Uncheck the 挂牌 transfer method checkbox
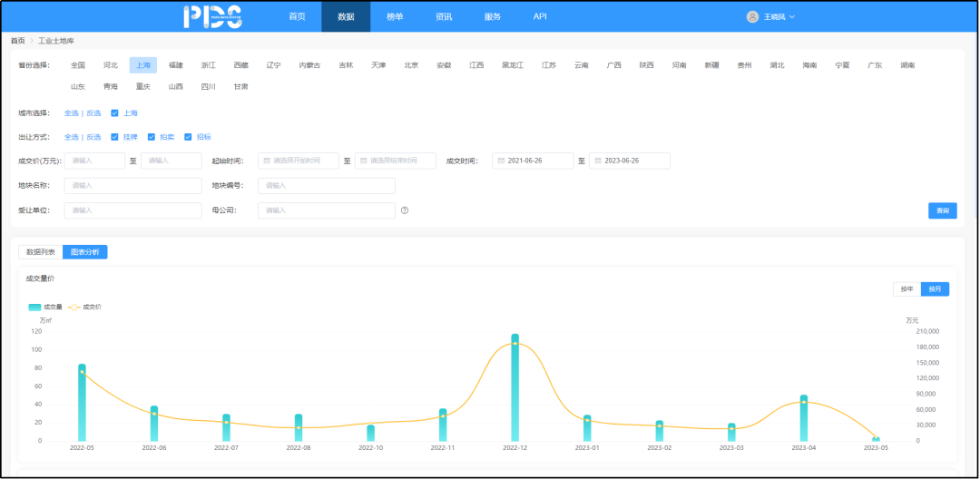The width and height of the screenshot is (980, 479). click(114, 137)
